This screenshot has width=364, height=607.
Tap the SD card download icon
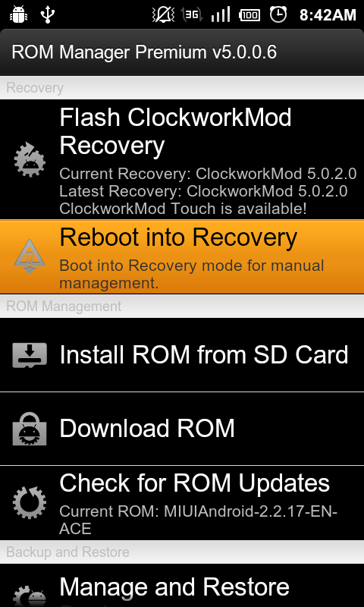[30, 355]
